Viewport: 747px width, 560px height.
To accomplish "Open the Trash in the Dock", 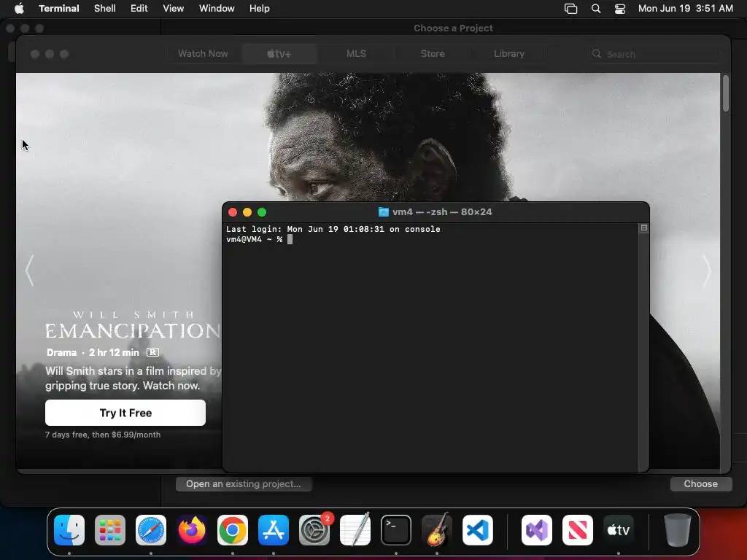I will 677,530.
